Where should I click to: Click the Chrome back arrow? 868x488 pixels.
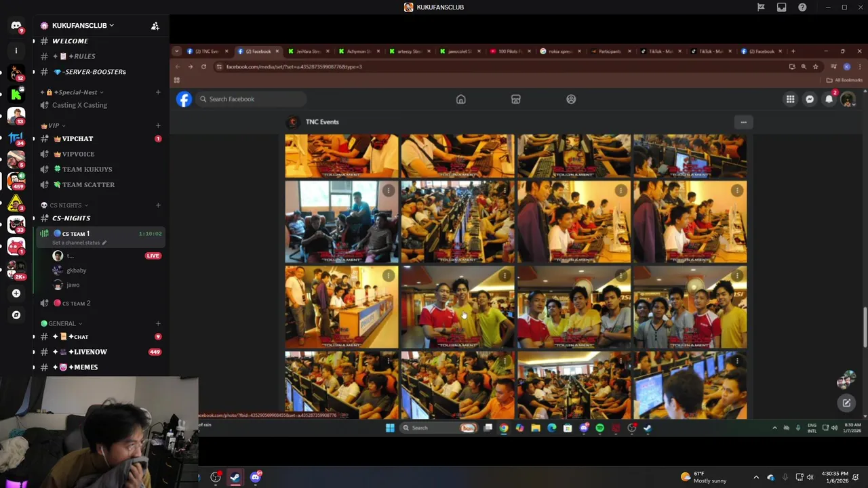click(x=178, y=66)
